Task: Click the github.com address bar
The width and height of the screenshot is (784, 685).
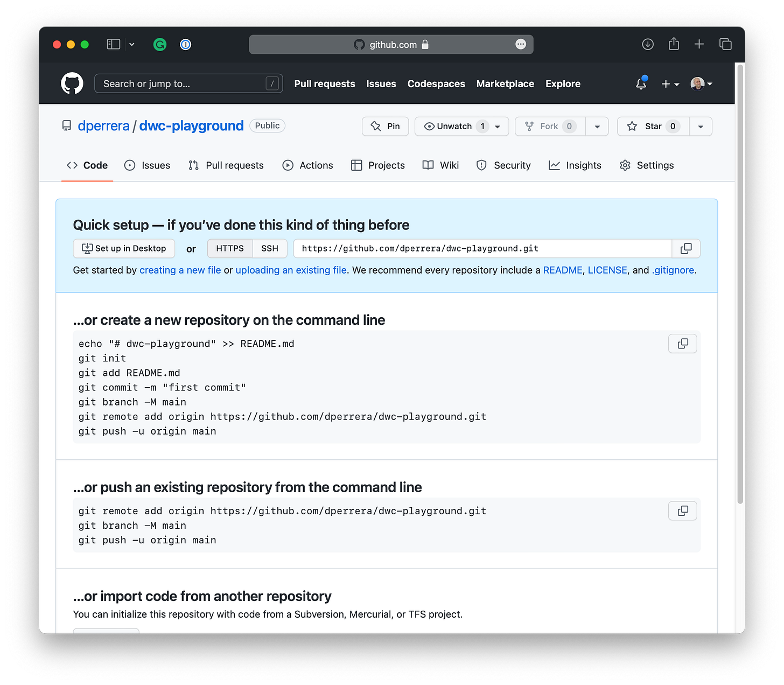Action: [x=391, y=44]
